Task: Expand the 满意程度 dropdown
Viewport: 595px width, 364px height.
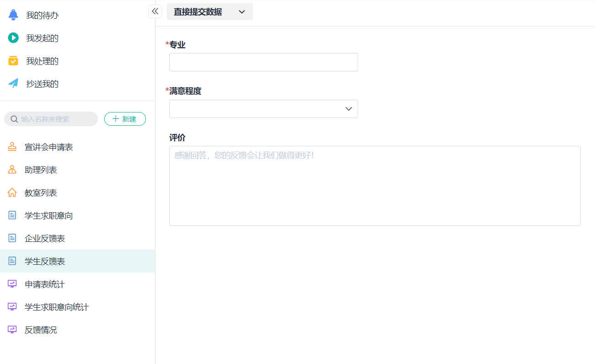Action: (x=263, y=109)
